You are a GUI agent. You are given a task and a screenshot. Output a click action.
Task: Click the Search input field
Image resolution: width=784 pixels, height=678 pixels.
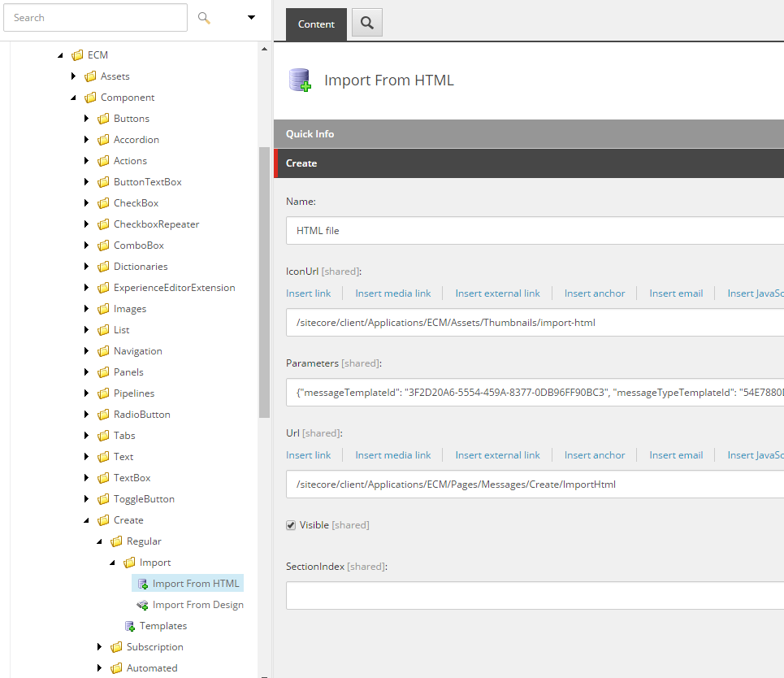coord(96,18)
